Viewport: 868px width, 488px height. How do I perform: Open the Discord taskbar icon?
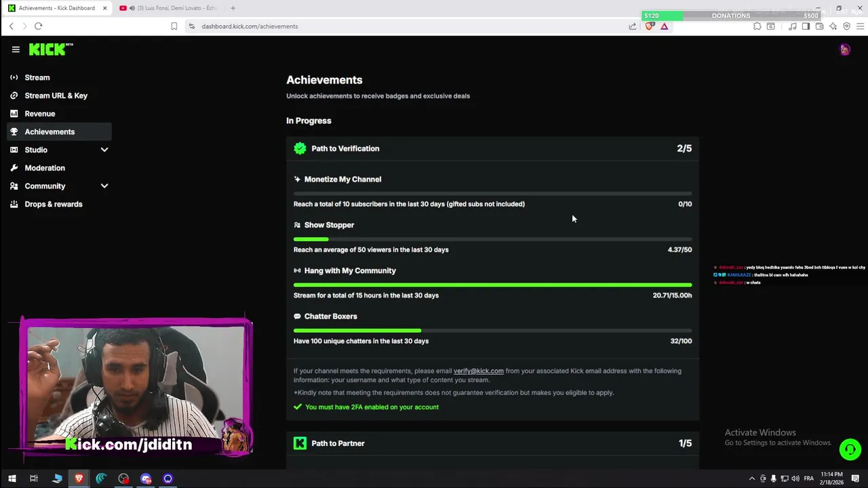[x=146, y=479]
